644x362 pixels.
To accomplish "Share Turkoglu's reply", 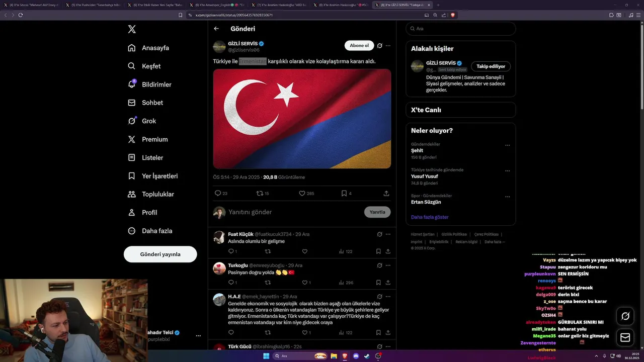I will (388, 283).
